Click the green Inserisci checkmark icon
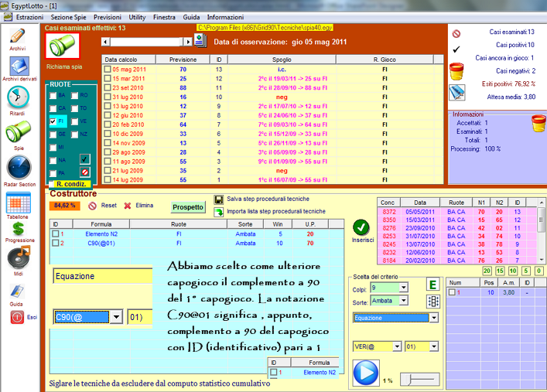 pos(361,227)
